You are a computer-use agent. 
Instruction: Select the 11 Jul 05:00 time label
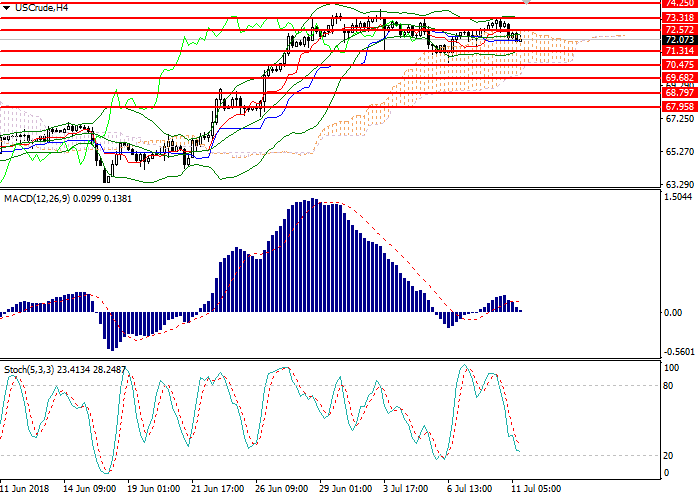(x=536, y=489)
